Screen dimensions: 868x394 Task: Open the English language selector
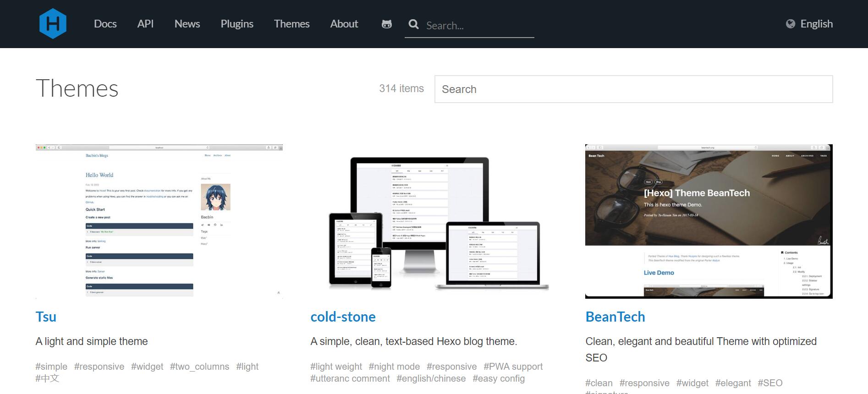coord(809,24)
